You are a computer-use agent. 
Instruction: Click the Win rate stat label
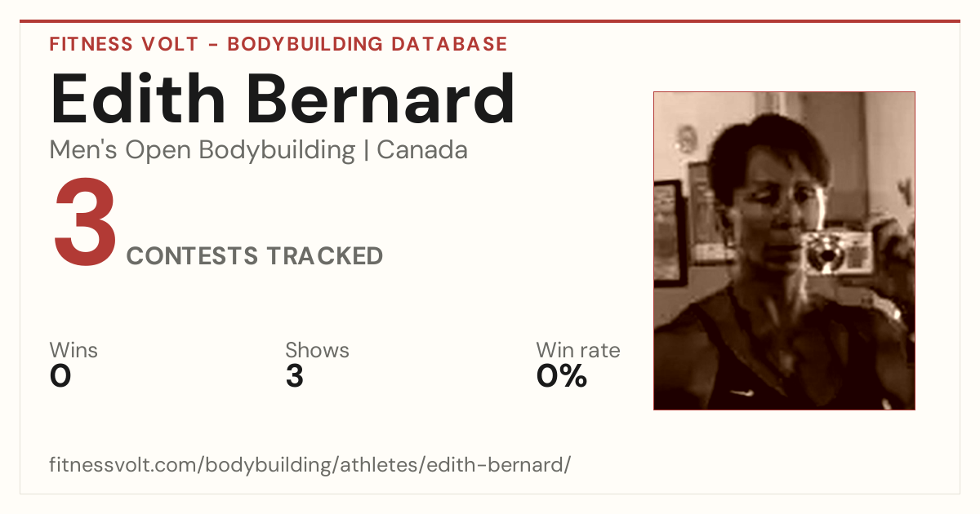pyautogui.click(x=577, y=350)
